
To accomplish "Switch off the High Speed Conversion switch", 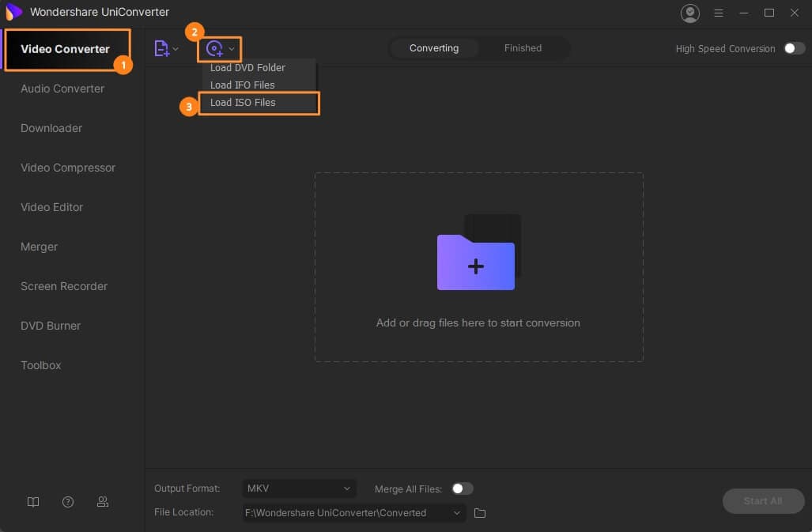I will [793, 48].
